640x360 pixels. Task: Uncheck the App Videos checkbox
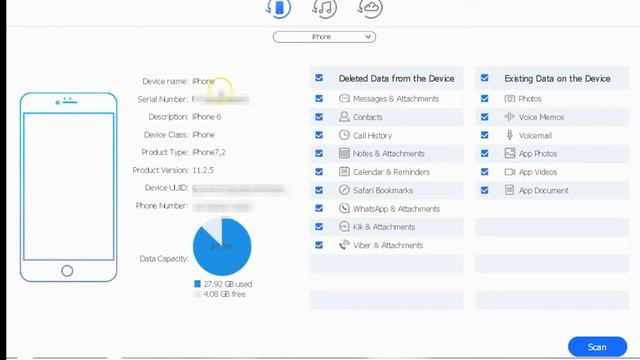(x=484, y=171)
